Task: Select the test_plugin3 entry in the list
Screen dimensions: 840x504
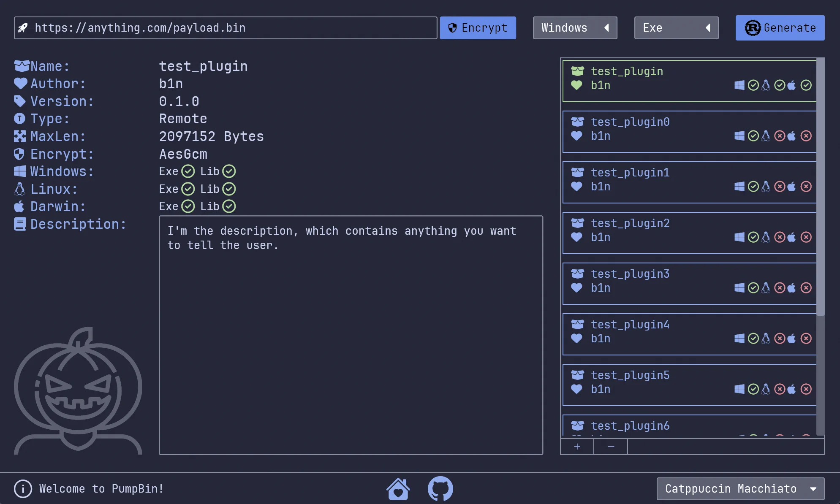Action: point(690,284)
